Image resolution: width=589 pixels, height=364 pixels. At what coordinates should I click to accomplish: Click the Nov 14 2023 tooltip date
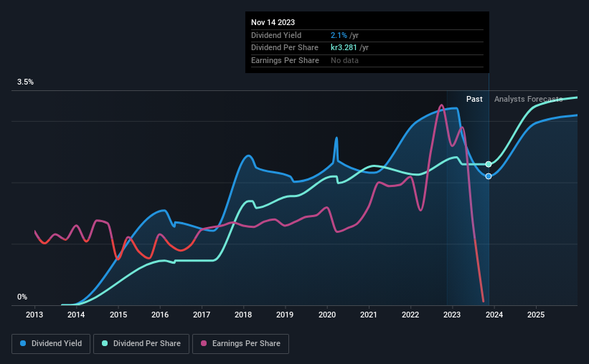pyautogui.click(x=273, y=22)
